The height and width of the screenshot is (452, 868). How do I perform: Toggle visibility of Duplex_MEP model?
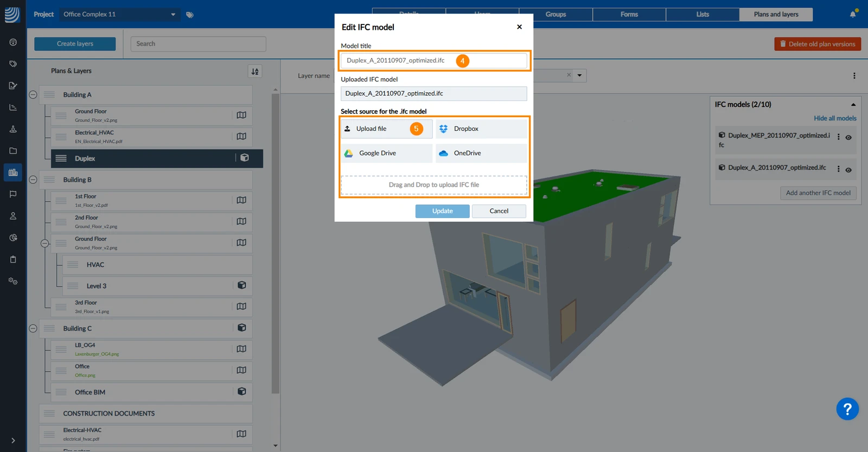(848, 137)
